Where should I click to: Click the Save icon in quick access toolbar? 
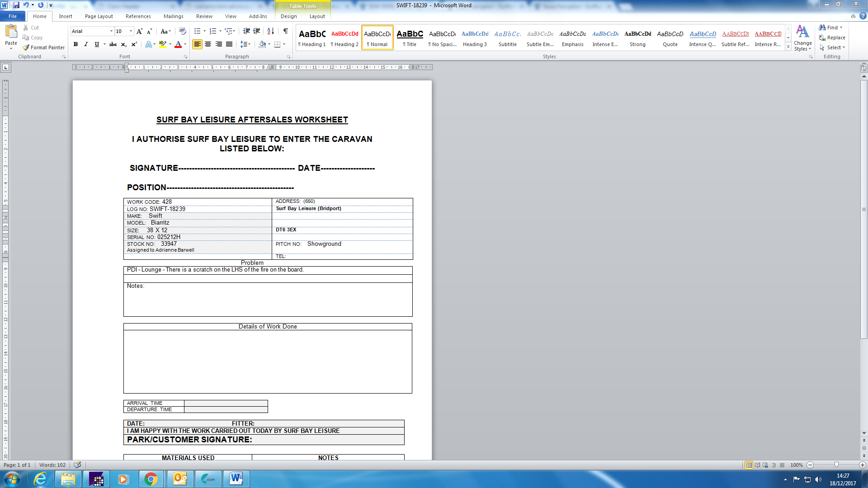tap(16, 5)
